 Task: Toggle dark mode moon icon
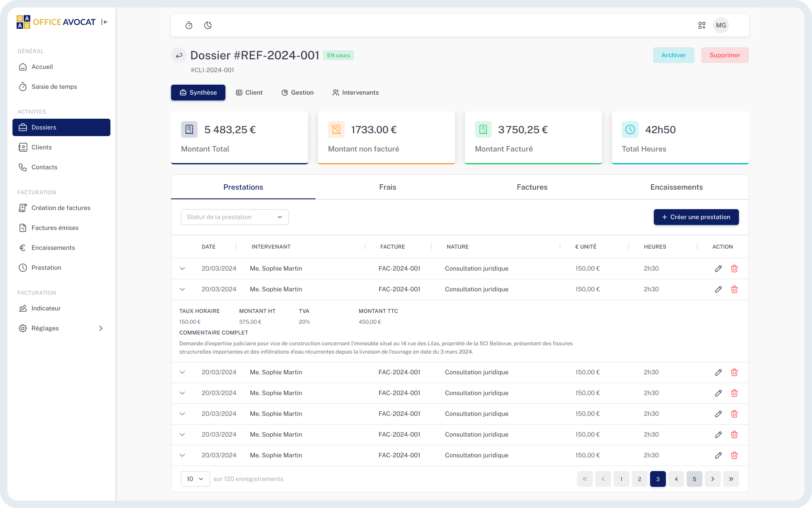pos(208,25)
